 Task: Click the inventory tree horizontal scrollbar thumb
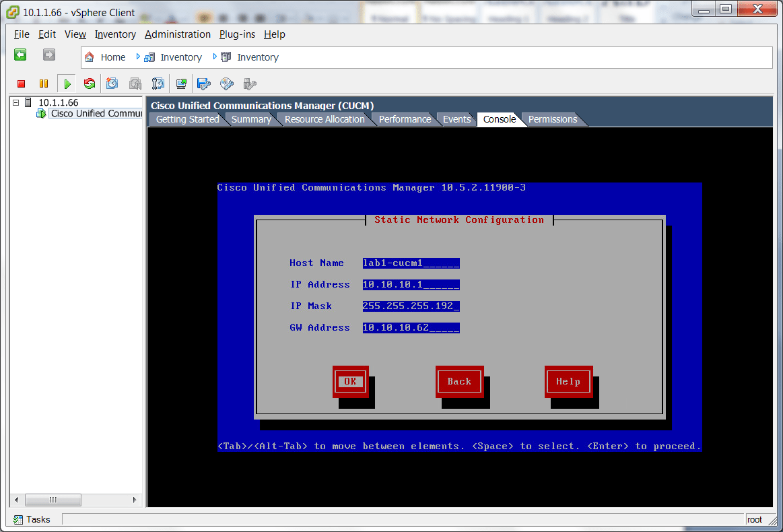[53, 500]
